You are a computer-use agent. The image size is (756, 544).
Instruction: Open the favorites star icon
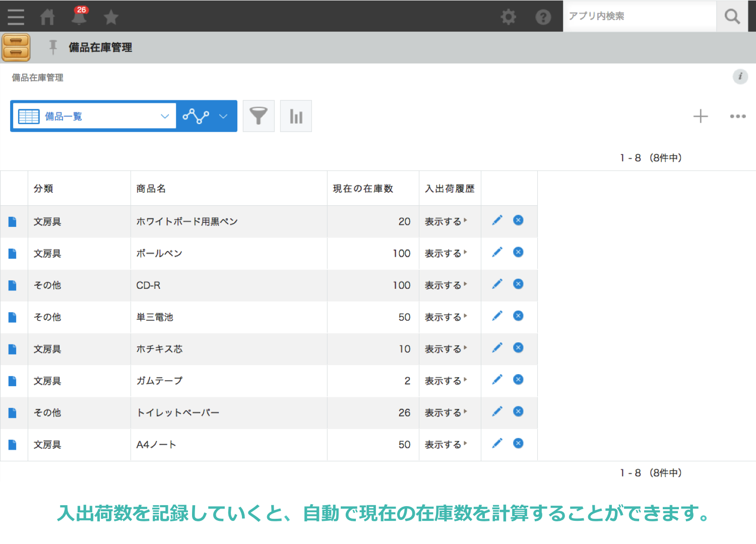click(111, 18)
